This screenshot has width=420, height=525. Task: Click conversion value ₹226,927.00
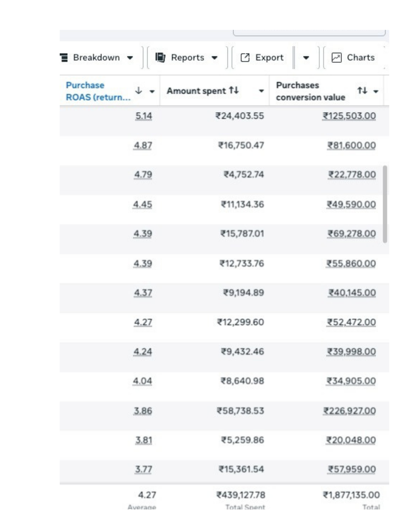[350, 411]
